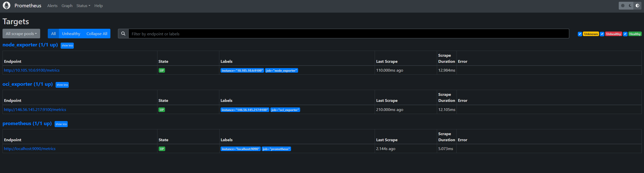The width and height of the screenshot is (644, 173).
Task: Uncheck the Healthy state checkbox
Action: point(625,34)
